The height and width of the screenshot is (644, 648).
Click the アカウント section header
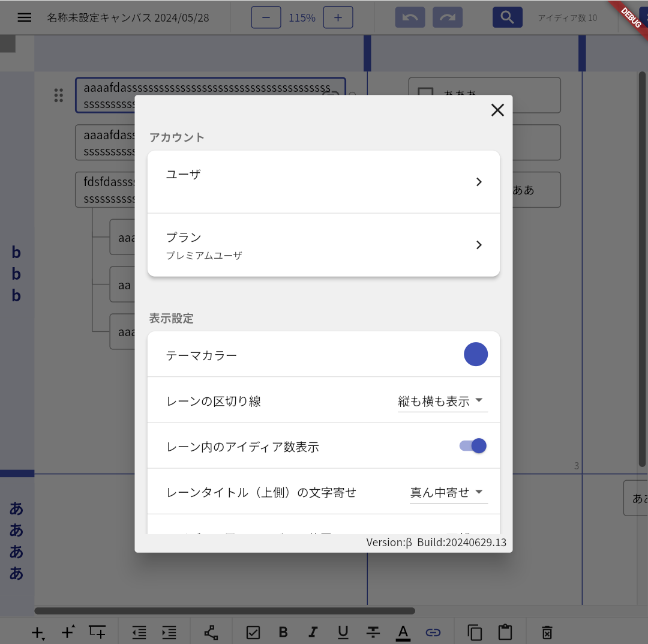[x=176, y=137]
